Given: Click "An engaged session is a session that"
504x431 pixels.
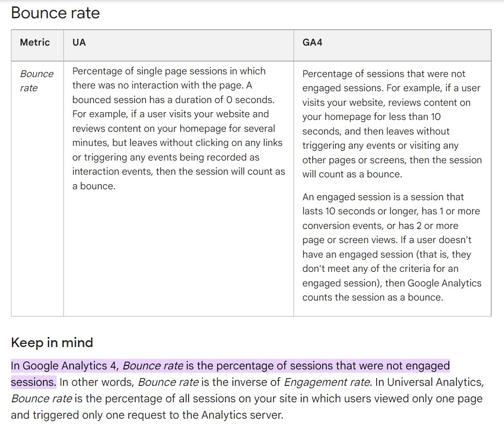Looking at the screenshot, I should point(383,197).
